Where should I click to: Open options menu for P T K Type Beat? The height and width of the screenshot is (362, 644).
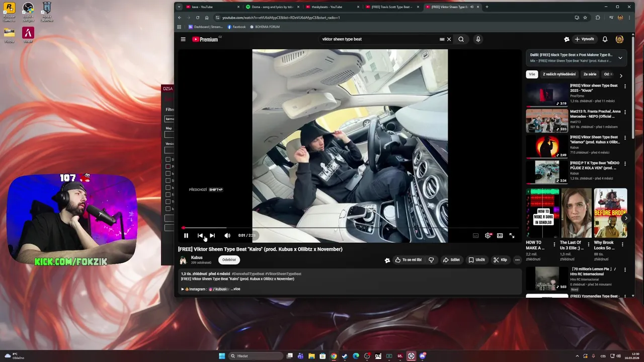(x=625, y=164)
